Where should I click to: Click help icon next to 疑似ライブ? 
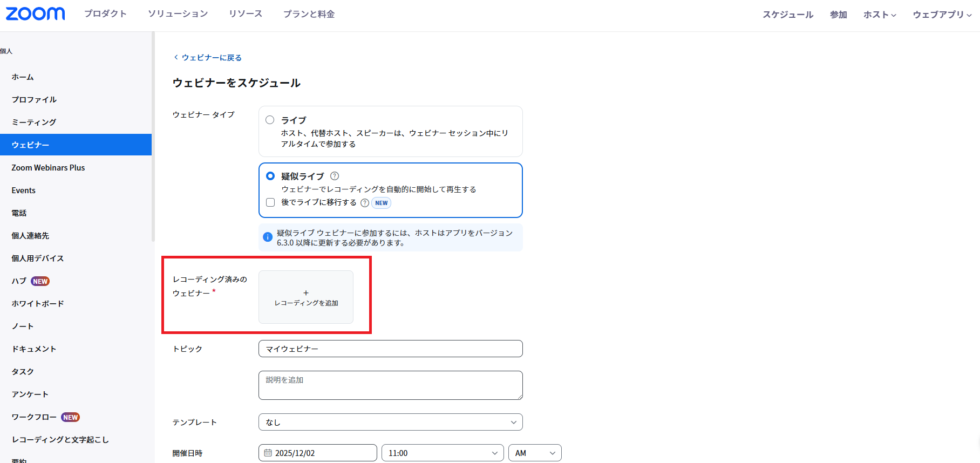335,176
